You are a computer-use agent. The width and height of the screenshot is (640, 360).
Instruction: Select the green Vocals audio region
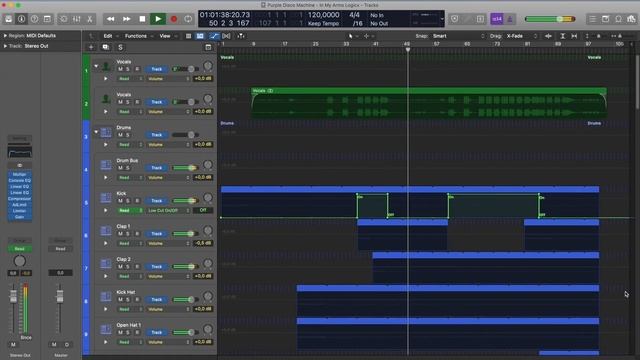pos(429,103)
